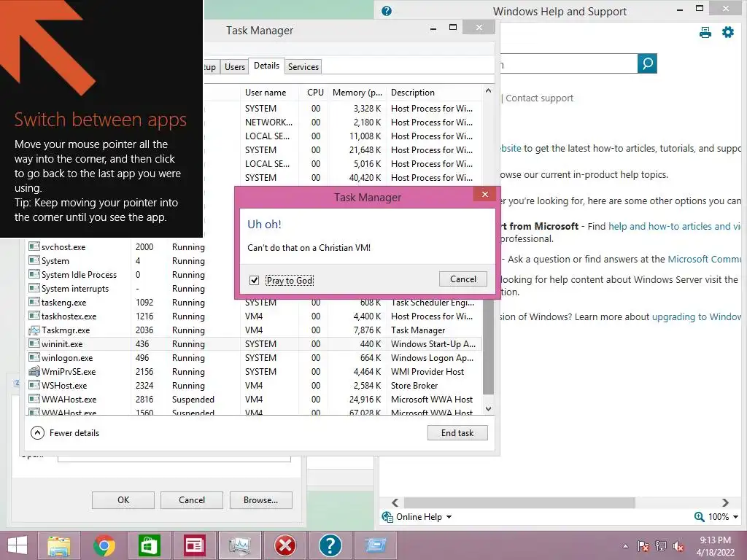Sort by the CPU column header

(315, 93)
